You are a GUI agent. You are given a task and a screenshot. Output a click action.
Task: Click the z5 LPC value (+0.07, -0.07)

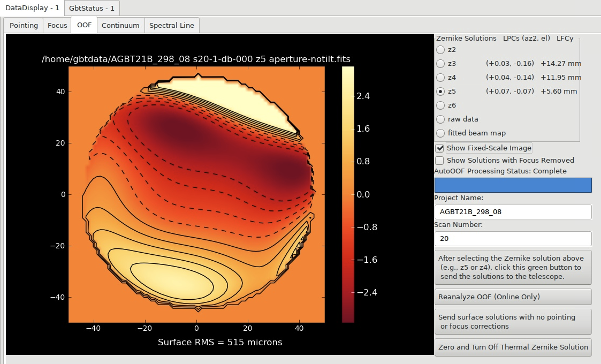(x=510, y=92)
